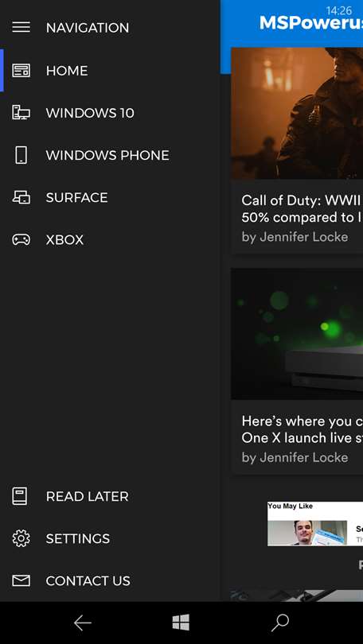Select the HOME menu label
363x644 pixels.
point(67,71)
